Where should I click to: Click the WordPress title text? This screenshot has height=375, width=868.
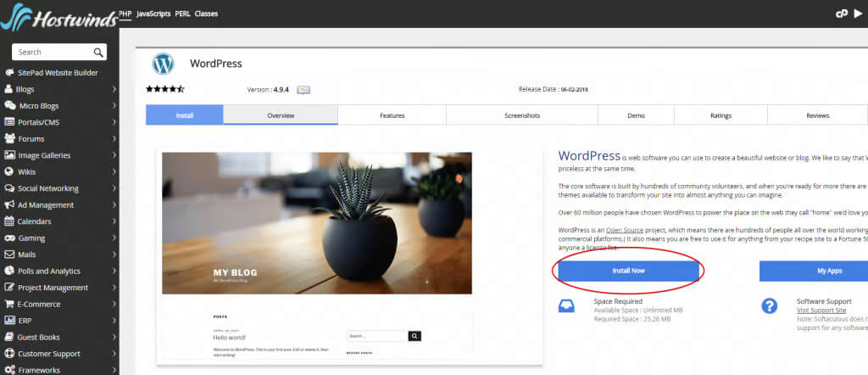pos(216,64)
